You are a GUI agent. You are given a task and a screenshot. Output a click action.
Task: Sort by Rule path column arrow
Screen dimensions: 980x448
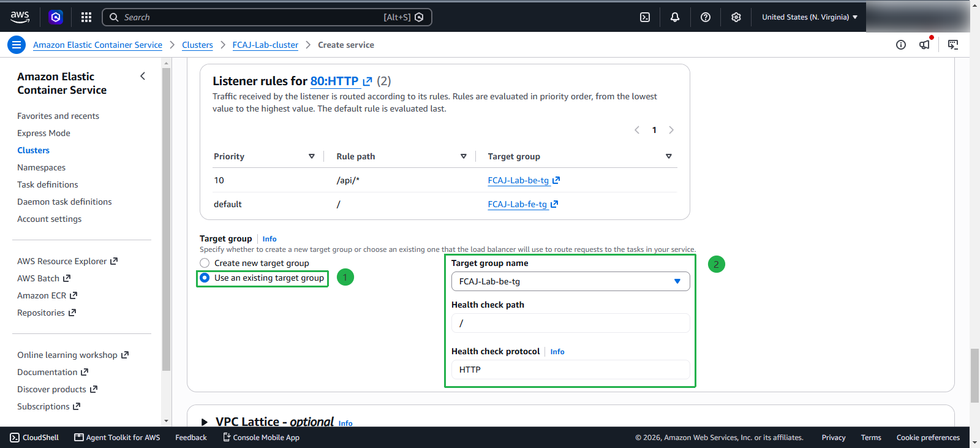pos(464,156)
